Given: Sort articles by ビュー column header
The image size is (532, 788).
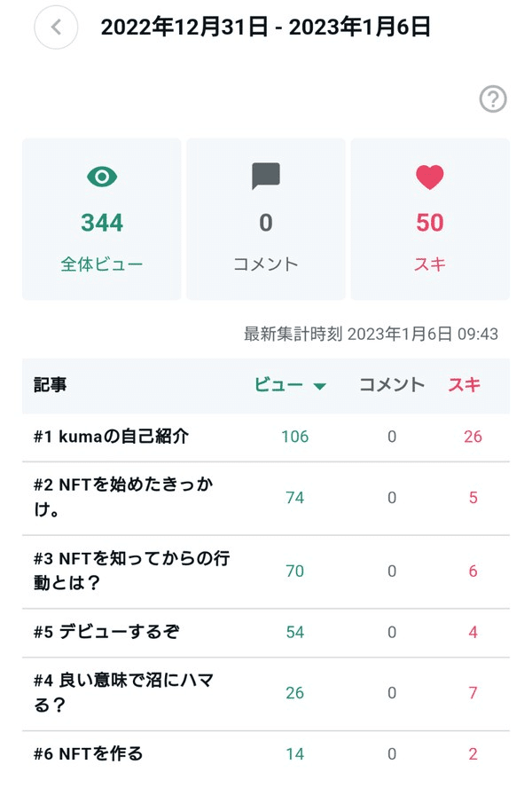Looking at the screenshot, I should [x=278, y=385].
